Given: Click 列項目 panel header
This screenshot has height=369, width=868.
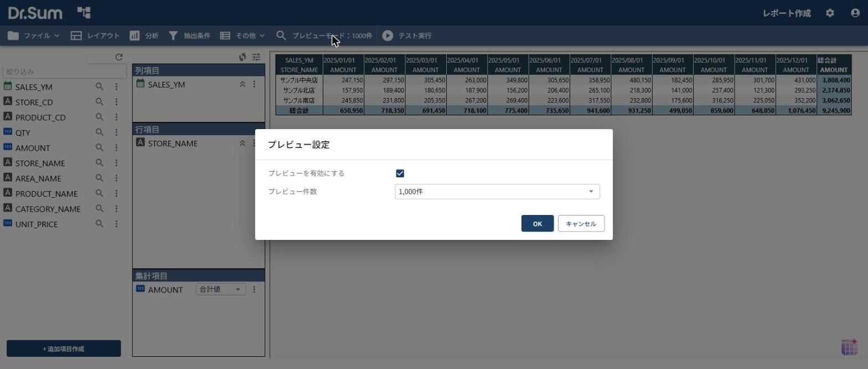Looking at the screenshot, I should point(198,70).
